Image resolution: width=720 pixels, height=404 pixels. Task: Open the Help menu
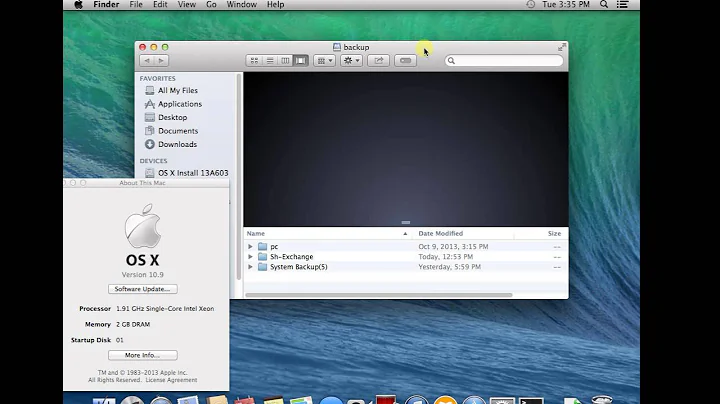pyautogui.click(x=276, y=5)
